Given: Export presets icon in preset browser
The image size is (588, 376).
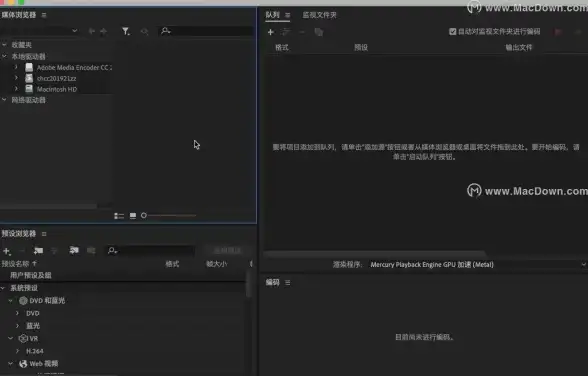Looking at the screenshot, I should point(91,250).
